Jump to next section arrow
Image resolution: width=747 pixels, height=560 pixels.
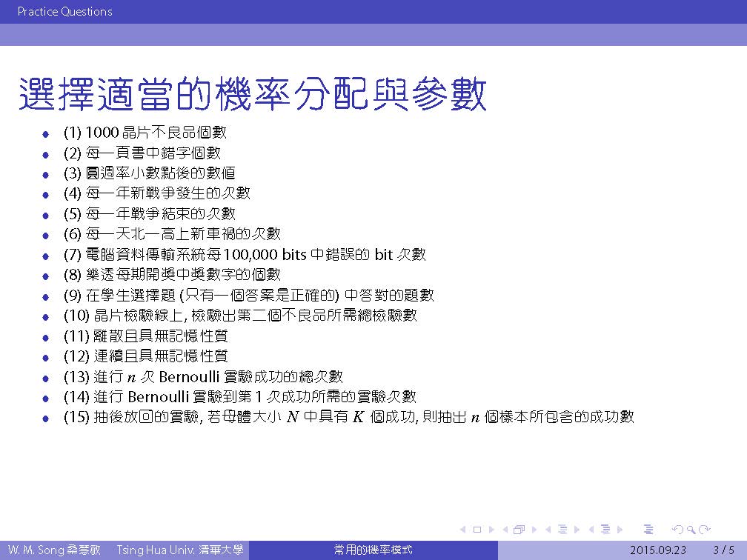coord(620,530)
